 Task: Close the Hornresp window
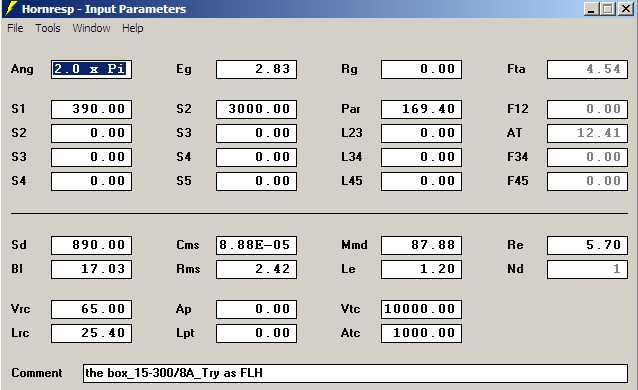(x=626, y=9)
